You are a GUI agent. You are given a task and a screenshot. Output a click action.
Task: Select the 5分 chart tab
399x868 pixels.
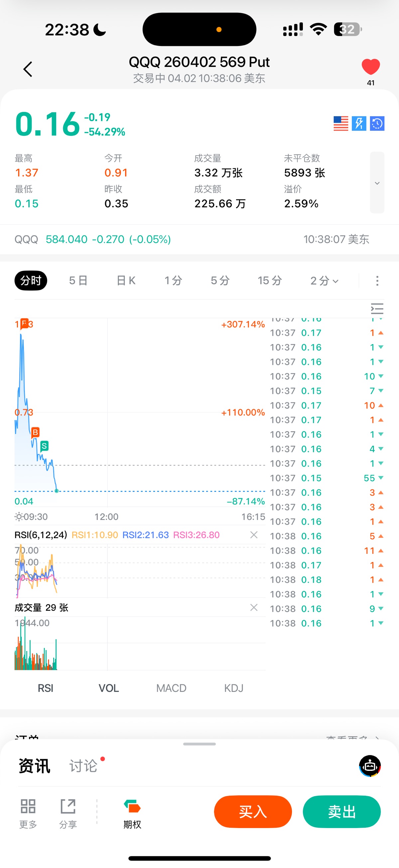click(x=220, y=280)
